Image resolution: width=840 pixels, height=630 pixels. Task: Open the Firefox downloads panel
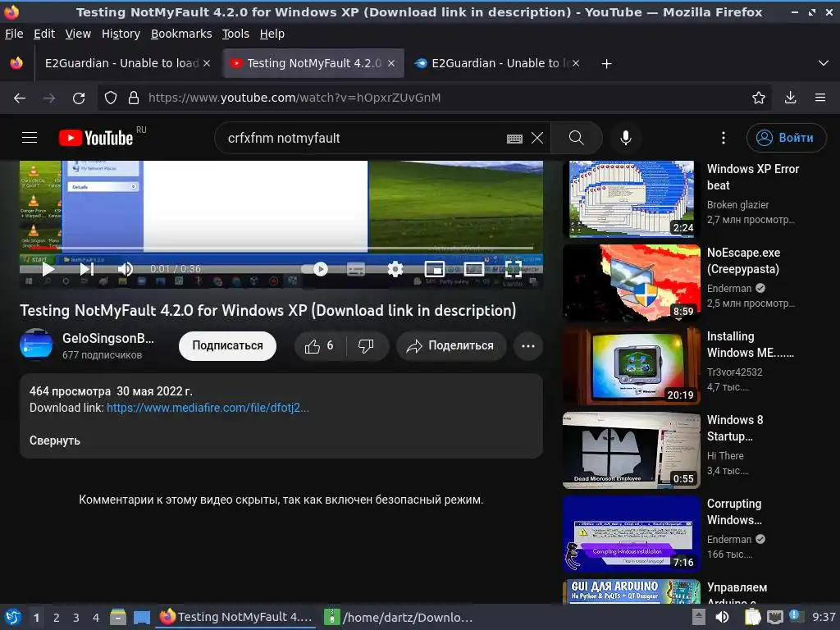790,98
